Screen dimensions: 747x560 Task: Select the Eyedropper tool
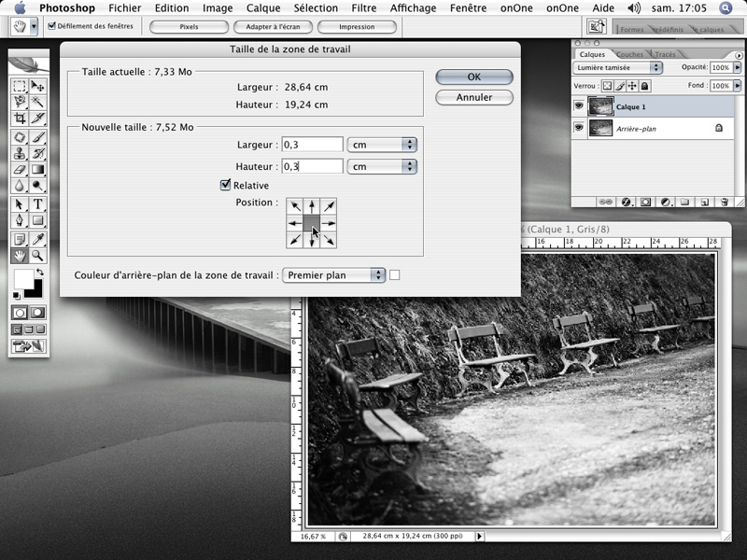(x=37, y=239)
